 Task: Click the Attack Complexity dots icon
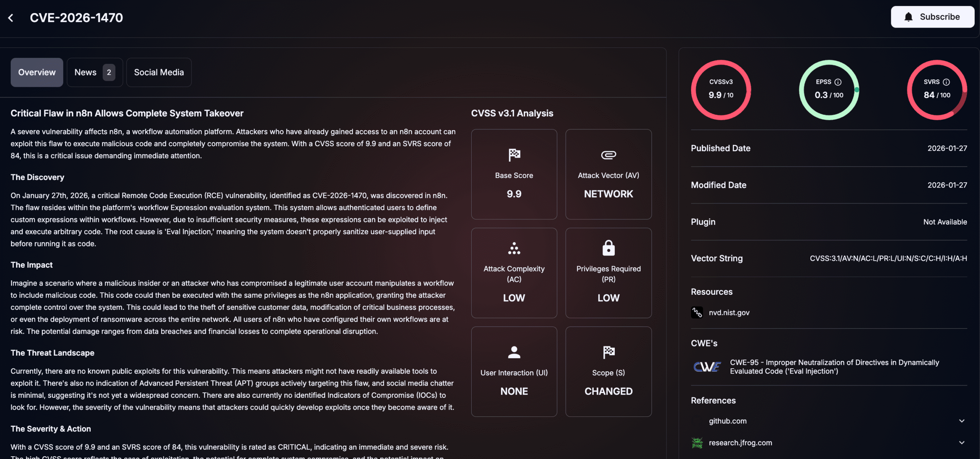click(x=514, y=248)
